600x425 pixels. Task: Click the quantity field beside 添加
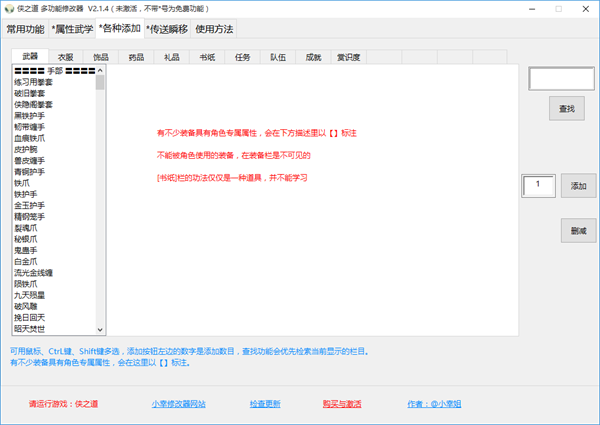click(539, 185)
